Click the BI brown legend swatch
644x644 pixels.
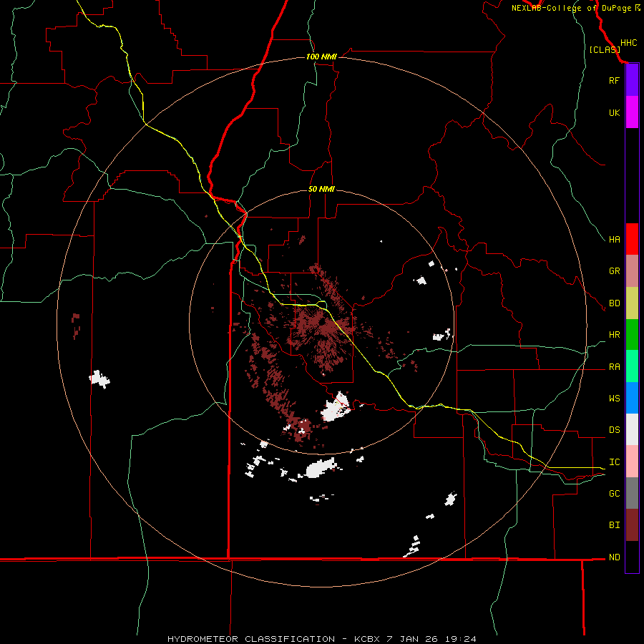632,525
